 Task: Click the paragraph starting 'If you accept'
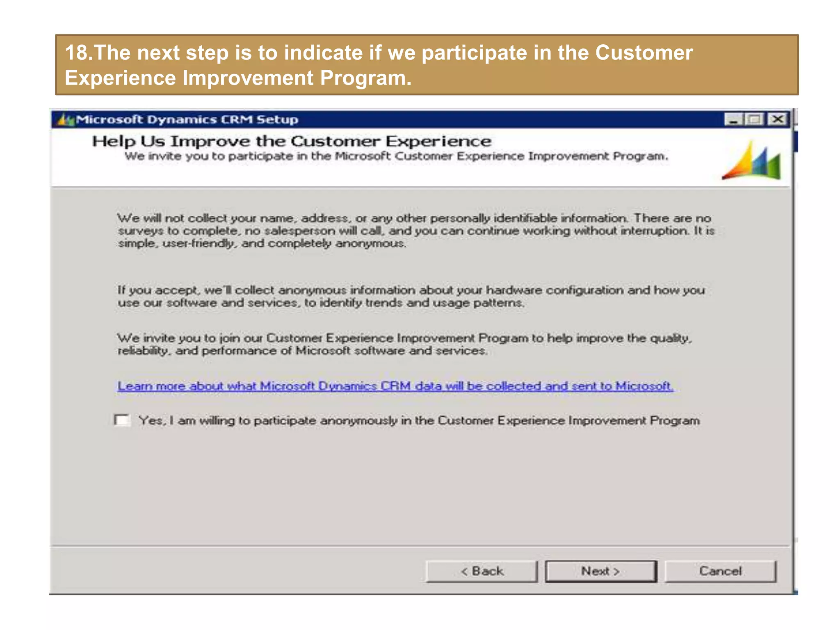click(411, 296)
